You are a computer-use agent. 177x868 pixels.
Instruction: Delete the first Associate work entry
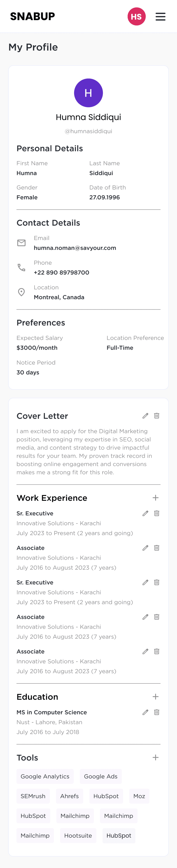coord(157,548)
